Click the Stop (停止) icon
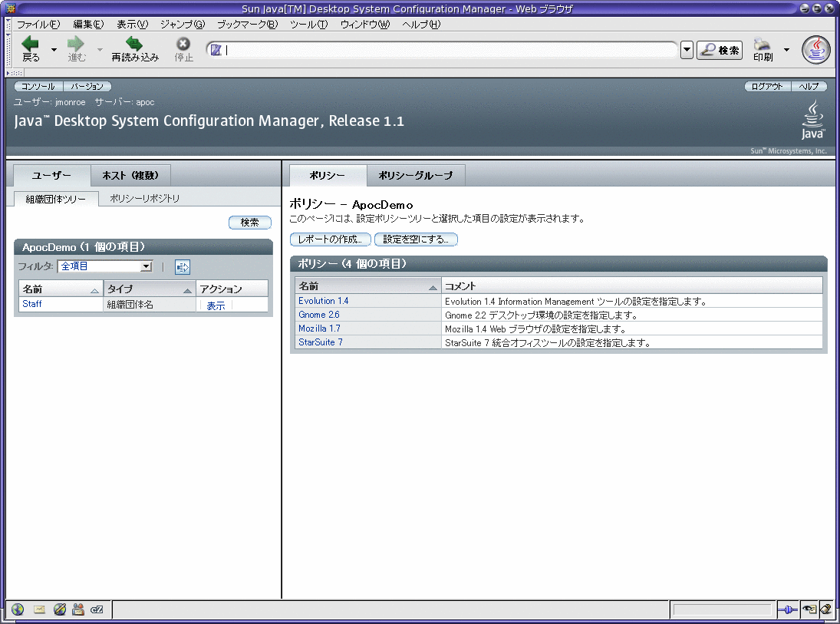 tap(183, 44)
